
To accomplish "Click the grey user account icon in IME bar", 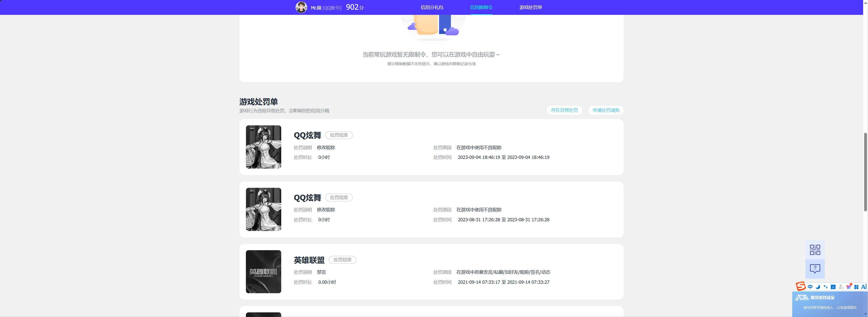I will coord(841,287).
